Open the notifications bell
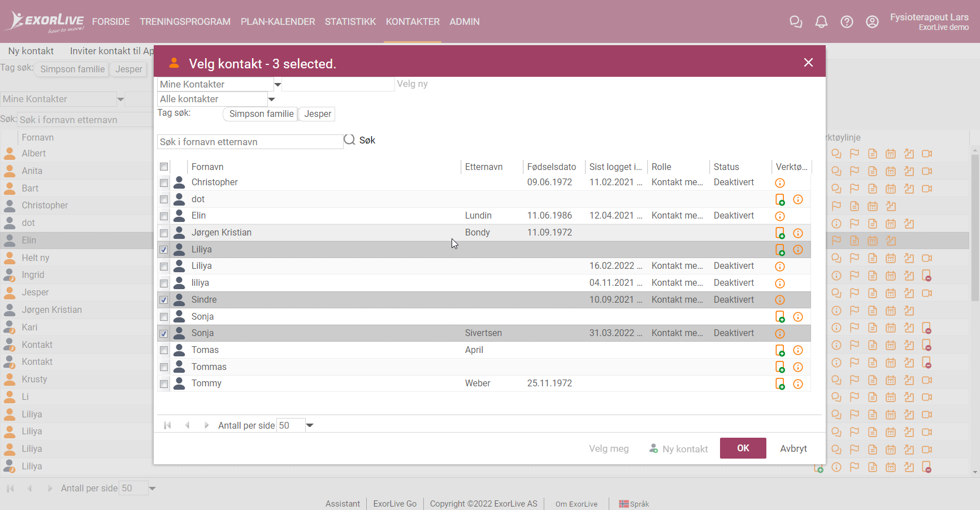Image resolution: width=980 pixels, height=510 pixels. pos(821,21)
